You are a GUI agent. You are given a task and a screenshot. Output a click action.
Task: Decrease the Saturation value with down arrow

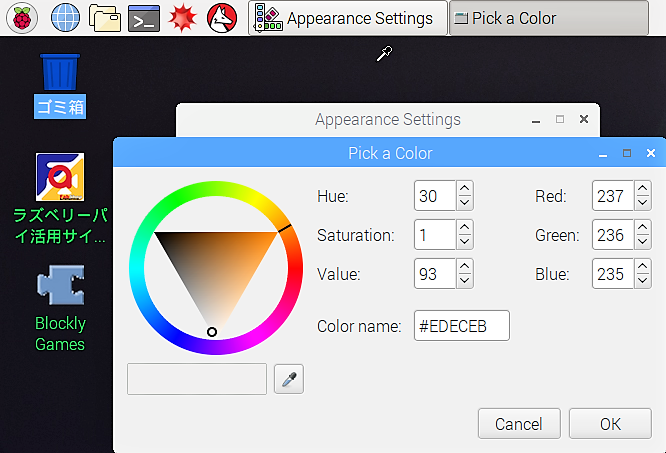point(465,242)
